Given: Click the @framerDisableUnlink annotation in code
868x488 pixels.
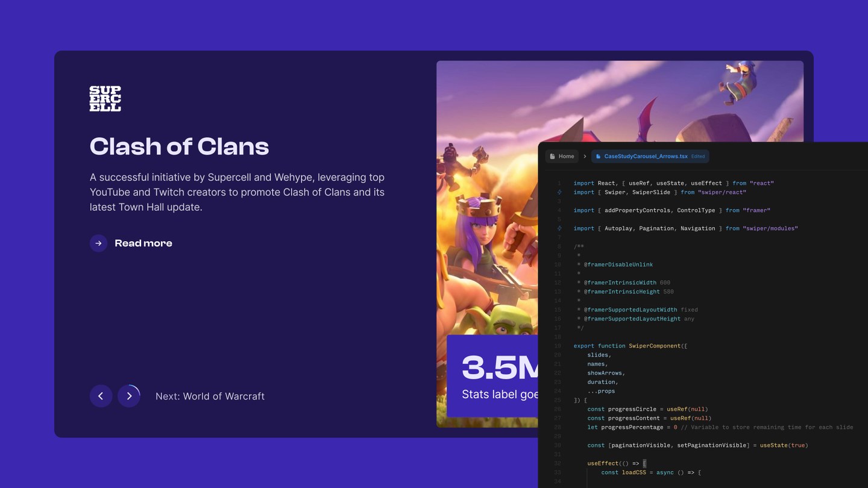Looking at the screenshot, I should coord(618,264).
